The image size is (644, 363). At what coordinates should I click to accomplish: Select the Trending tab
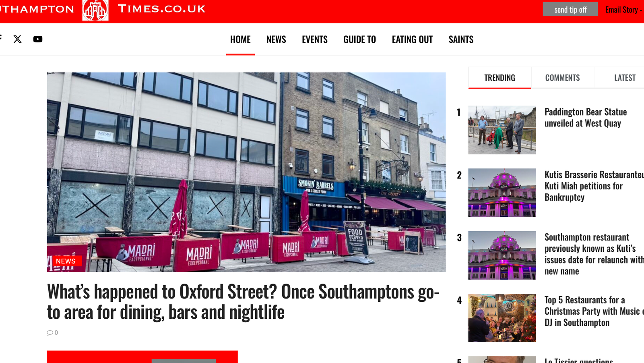point(500,78)
